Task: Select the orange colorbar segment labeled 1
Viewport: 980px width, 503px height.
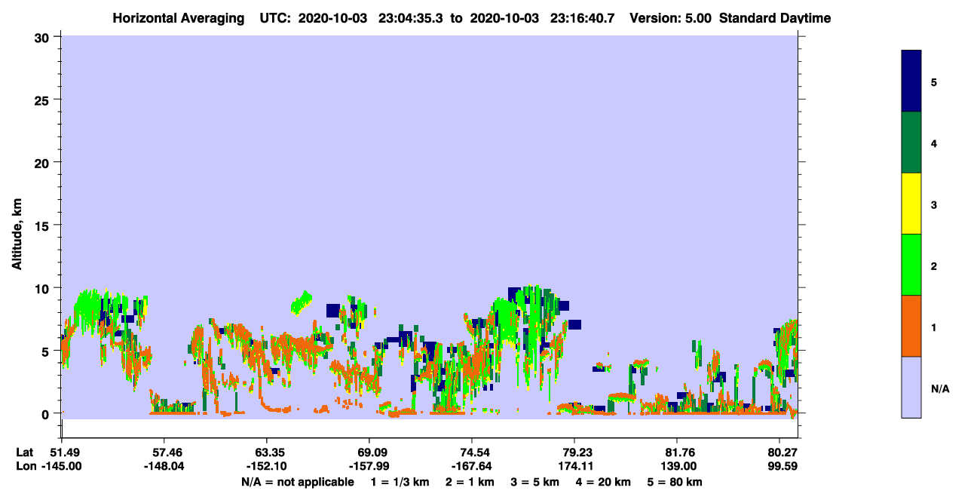Action: click(911, 326)
